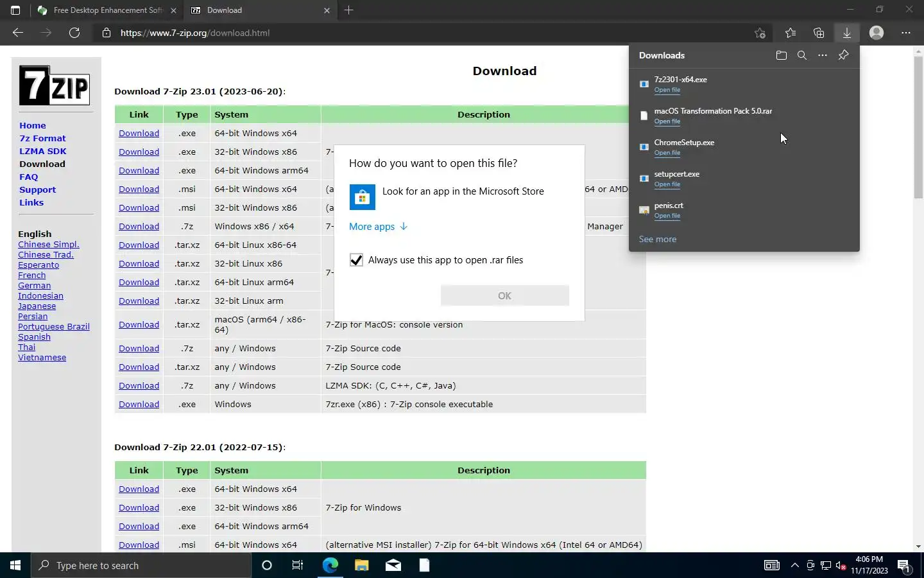This screenshot has height=578, width=924.
Task: Toggle the Downloads toolbar icon
Action: (847, 33)
